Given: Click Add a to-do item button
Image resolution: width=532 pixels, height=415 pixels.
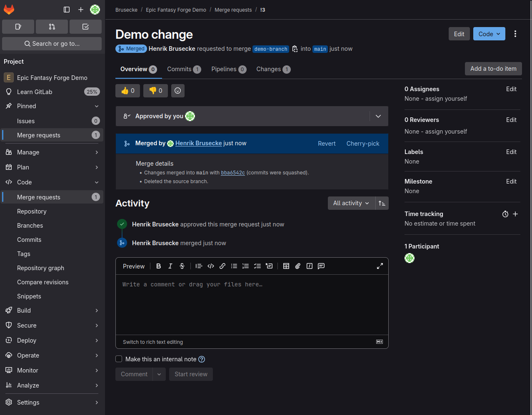Looking at the screenshot, I should tap(493, 69).
